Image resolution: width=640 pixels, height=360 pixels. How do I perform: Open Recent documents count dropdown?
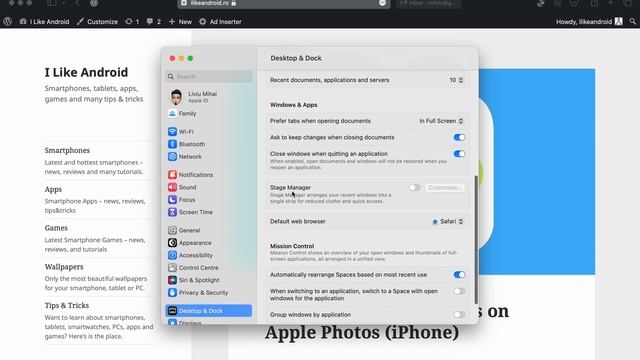click(456, 80)
